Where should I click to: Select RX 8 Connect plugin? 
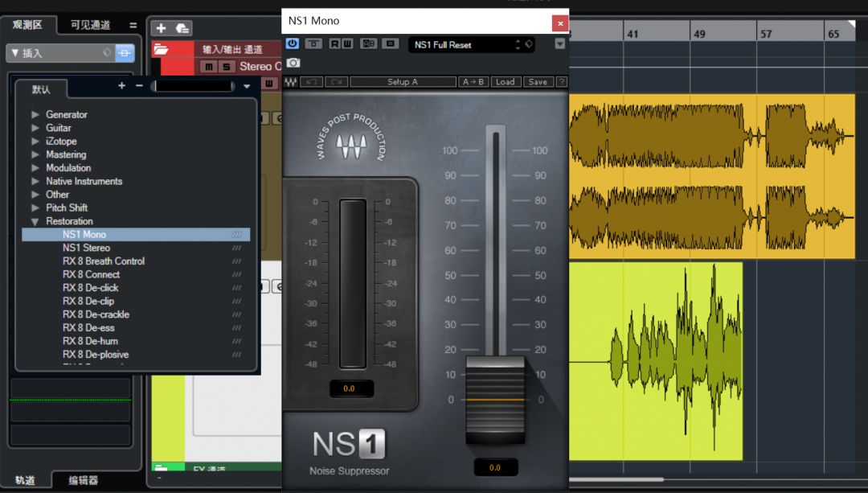coord(136,274)
